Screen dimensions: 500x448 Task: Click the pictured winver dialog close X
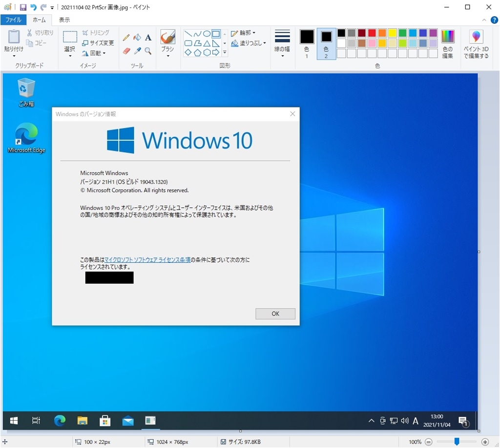tap(292, 114)
